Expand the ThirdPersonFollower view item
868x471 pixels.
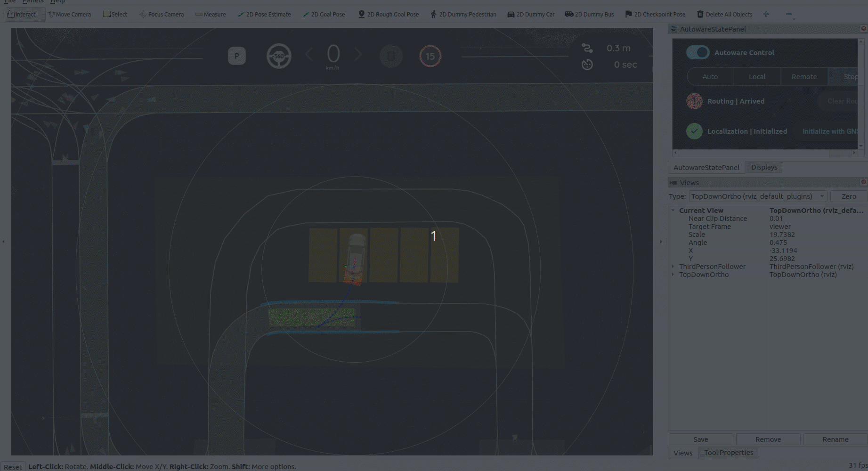click(x=673, y=267)
